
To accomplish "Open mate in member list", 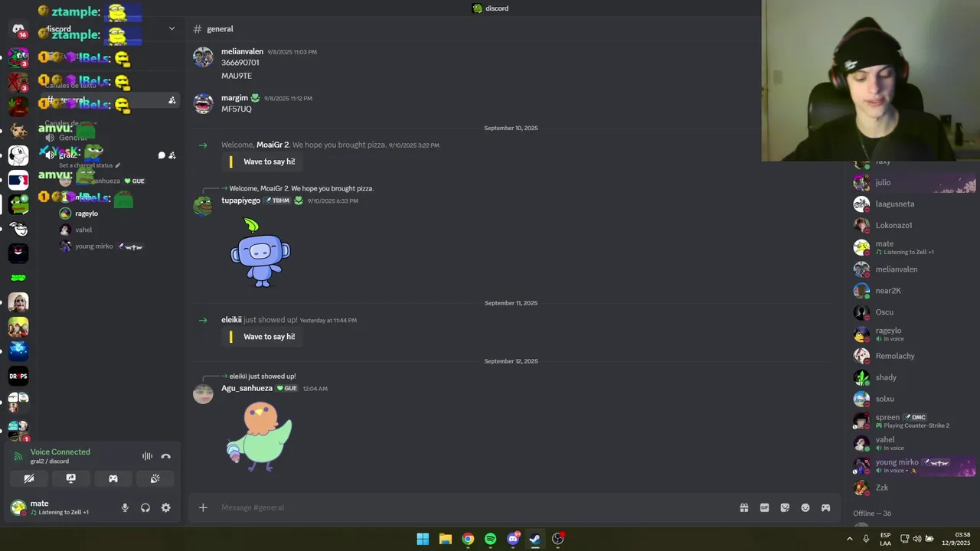I will coord(914,247).
